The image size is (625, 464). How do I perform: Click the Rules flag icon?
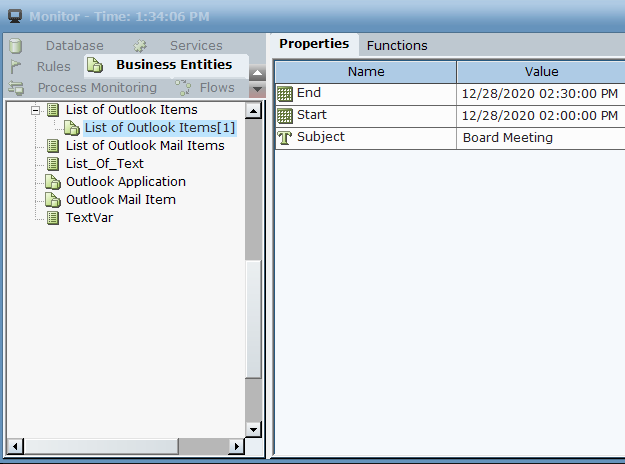(x=16, y=66)
